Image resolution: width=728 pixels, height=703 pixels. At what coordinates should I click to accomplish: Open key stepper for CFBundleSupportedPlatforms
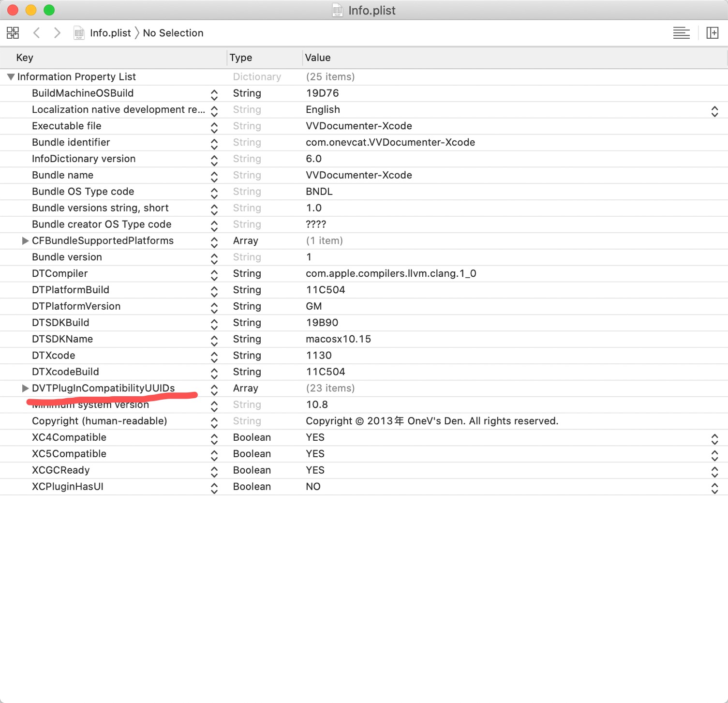coord(214,242)
